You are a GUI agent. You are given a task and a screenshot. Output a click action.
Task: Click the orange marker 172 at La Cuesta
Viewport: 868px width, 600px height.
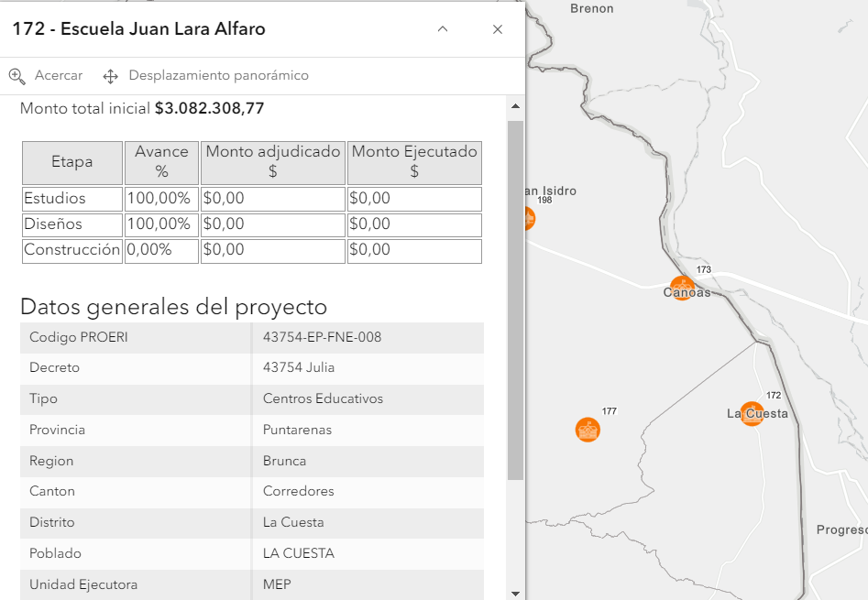pos(752,414)
